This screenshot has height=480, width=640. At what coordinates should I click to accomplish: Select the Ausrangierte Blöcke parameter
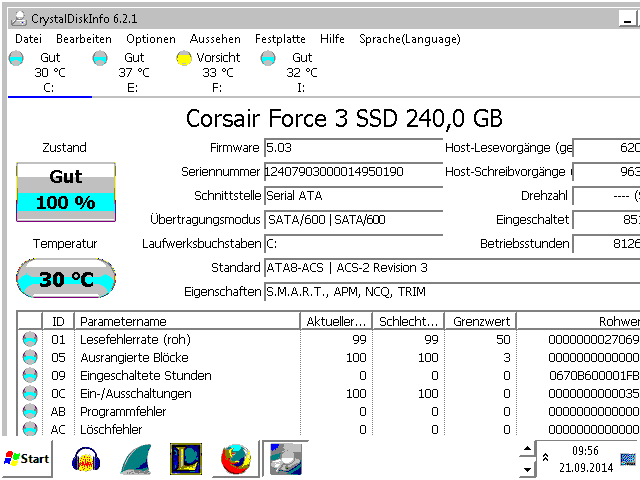tap(134, 358)
